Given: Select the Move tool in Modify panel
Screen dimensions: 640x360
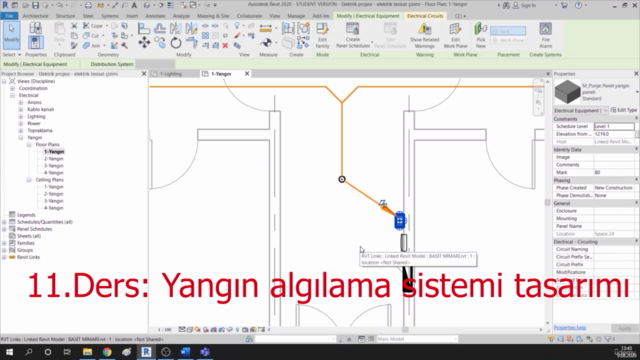Looking at the screenshot, I should click(x=144, y=42).
